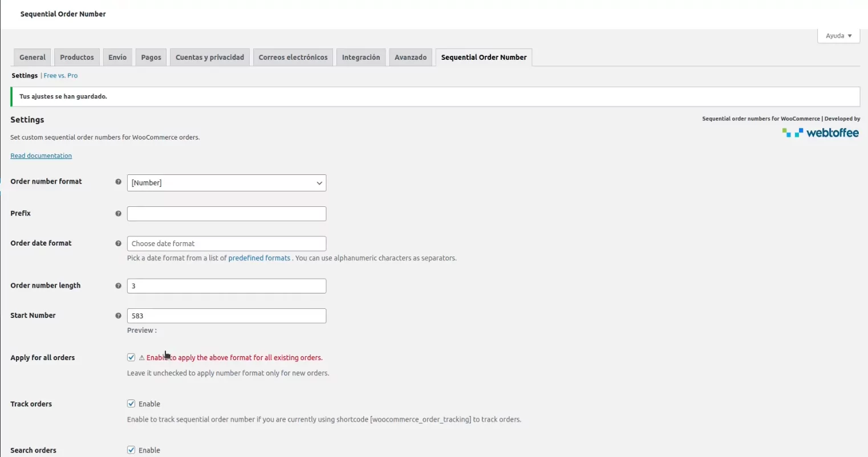Toggle the Apply for all orders checkbox

131,357
